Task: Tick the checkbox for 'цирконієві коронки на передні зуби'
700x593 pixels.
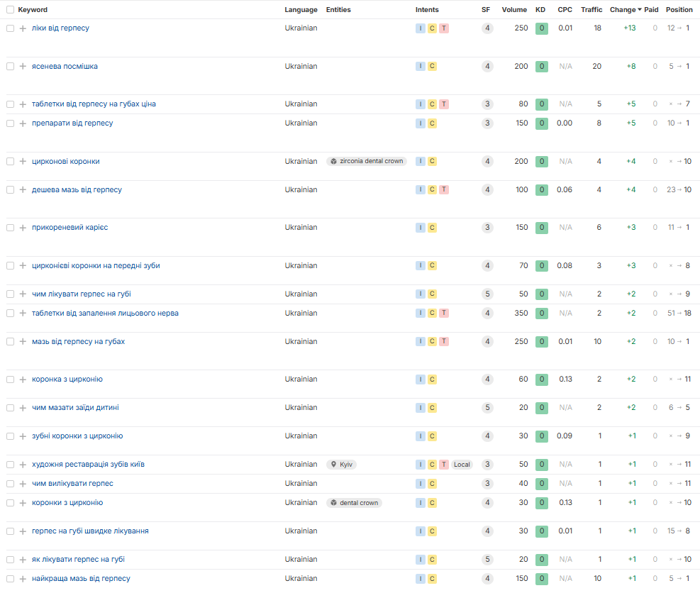Action: point(10,266)
